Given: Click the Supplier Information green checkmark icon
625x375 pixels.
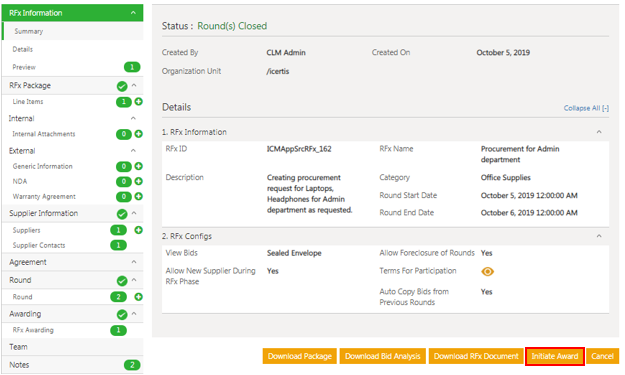Looking at the screenshot, I should tap(122, 214).
